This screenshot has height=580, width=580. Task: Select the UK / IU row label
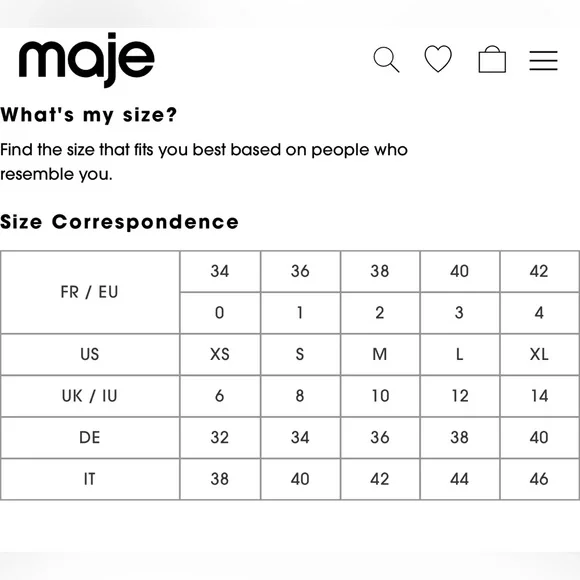coord(90,396)
